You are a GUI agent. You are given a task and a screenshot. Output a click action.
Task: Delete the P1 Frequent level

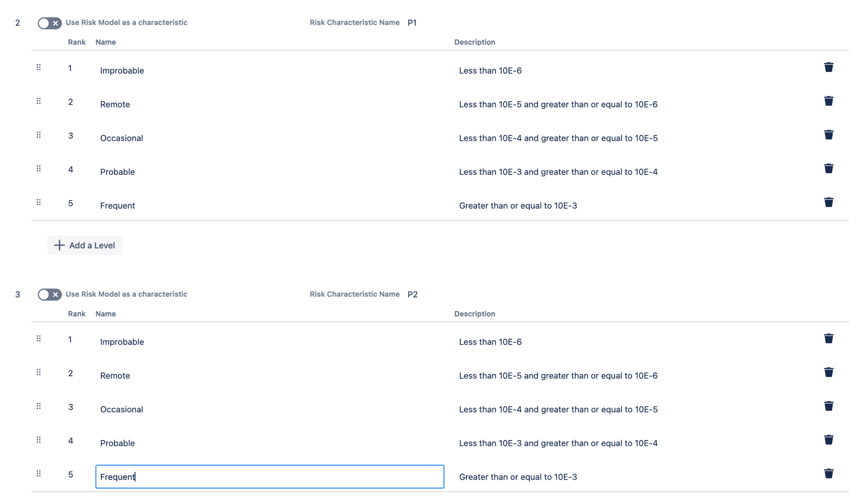(828, 202)
